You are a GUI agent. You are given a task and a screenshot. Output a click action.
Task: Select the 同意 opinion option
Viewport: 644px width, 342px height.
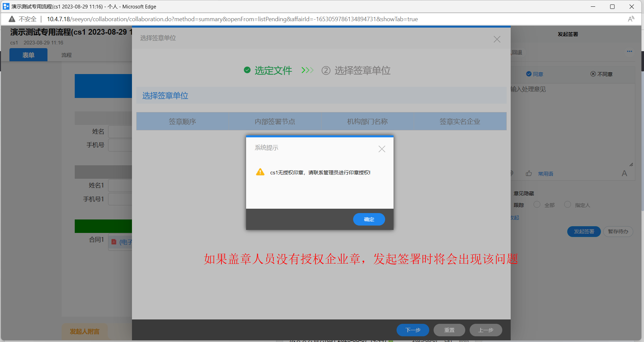tap(535, 74)
